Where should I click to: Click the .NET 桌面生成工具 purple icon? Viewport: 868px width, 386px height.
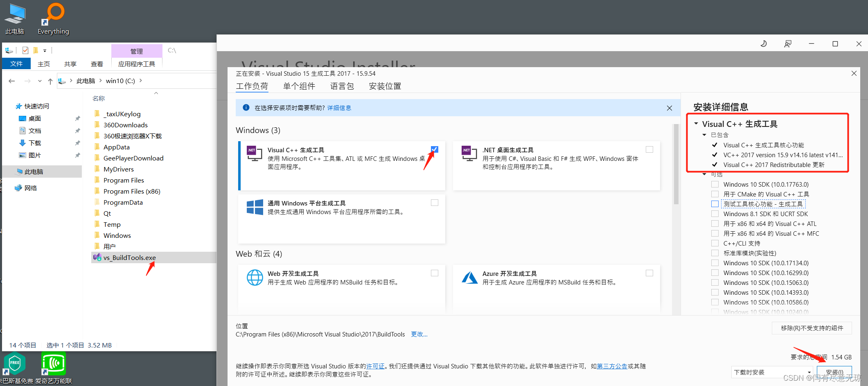pos(469,153)
